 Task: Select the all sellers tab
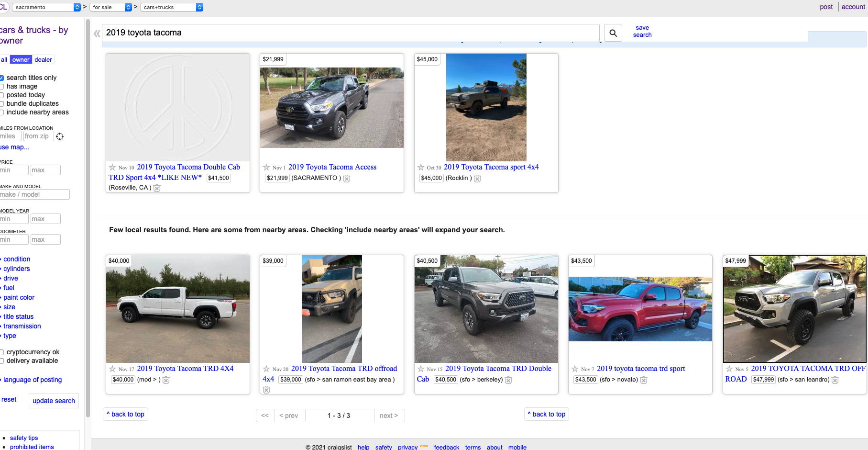coord(4,60)
